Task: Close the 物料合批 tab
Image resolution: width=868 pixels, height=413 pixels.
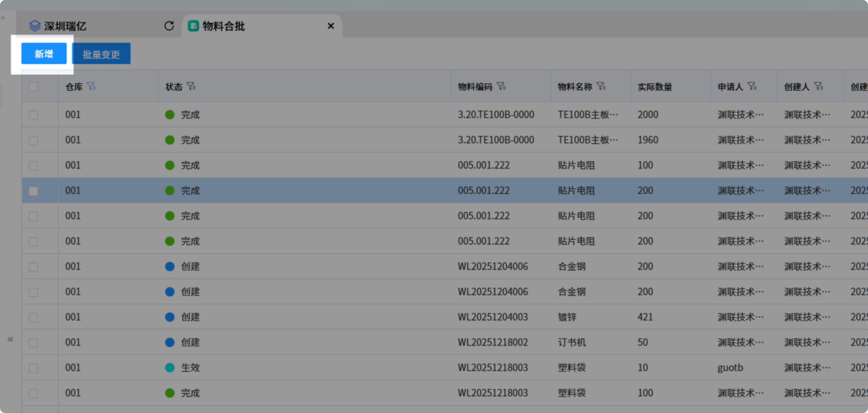Action: click(x=330, y=26)
